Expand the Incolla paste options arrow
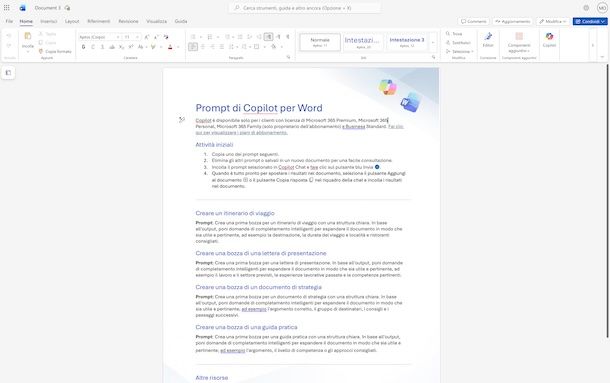The height and width of the screenshot is (383, 610). tap(28, 52)
